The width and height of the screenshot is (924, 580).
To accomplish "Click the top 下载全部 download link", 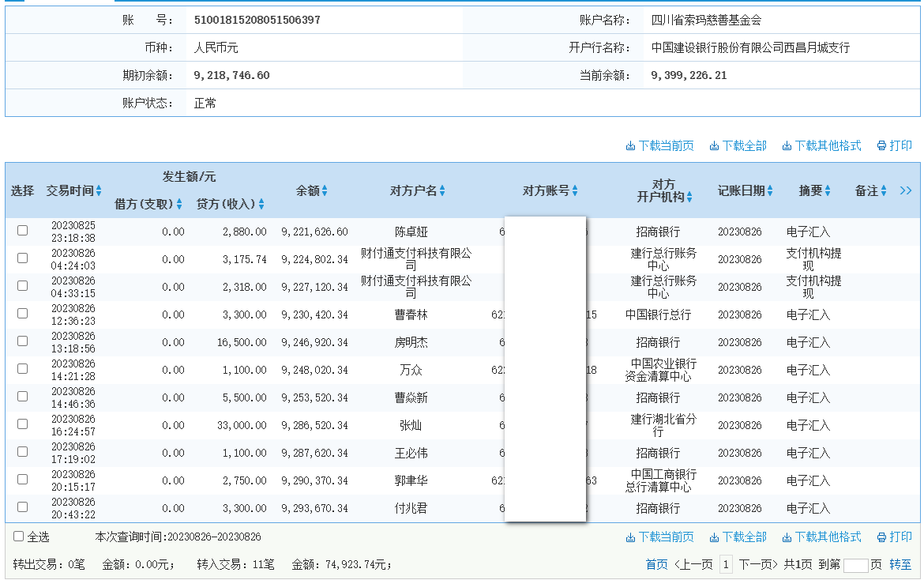I will (738, 145).
